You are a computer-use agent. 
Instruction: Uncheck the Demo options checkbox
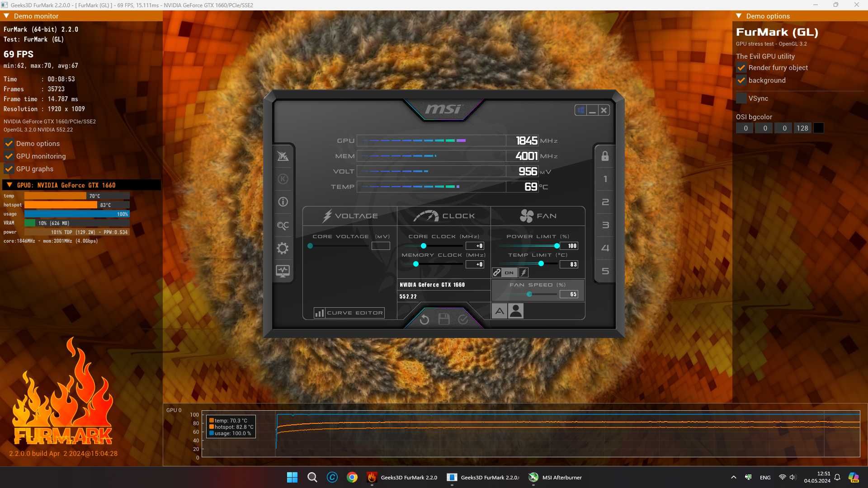point(9,144)
